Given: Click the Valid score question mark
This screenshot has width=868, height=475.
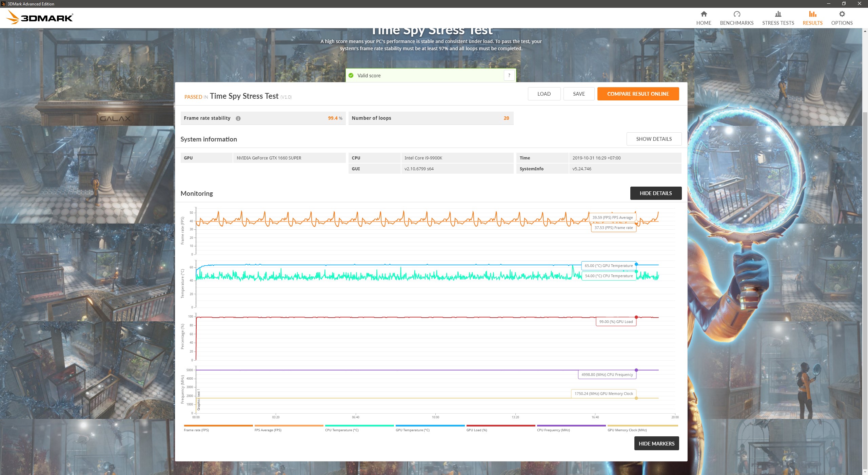Looking at the screenshot, I should click(x=509, y=75).
